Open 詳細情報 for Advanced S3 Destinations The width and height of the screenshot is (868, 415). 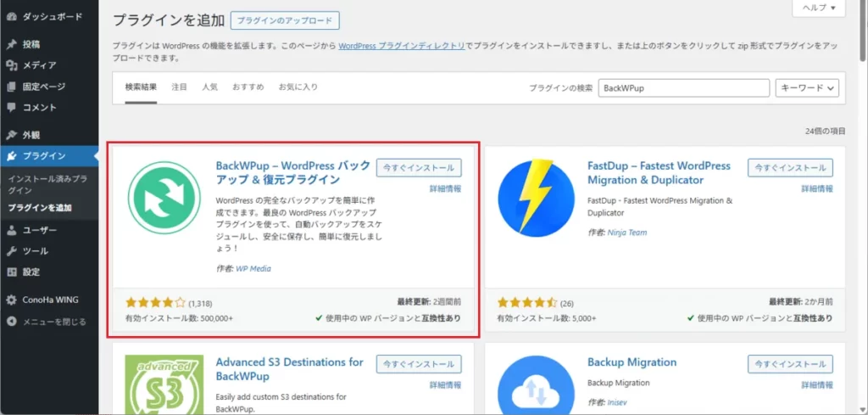[446, 384]
